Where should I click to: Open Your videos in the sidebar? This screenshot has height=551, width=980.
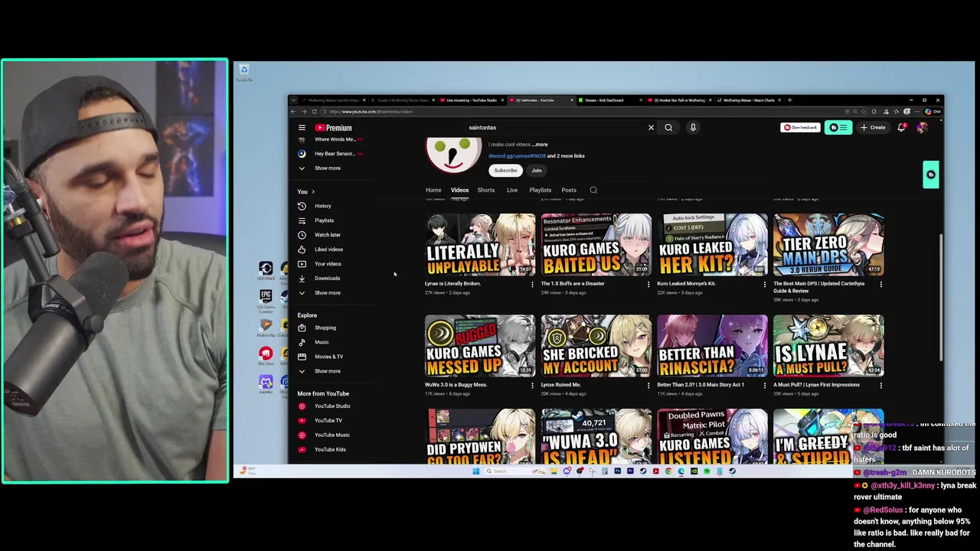327,264
